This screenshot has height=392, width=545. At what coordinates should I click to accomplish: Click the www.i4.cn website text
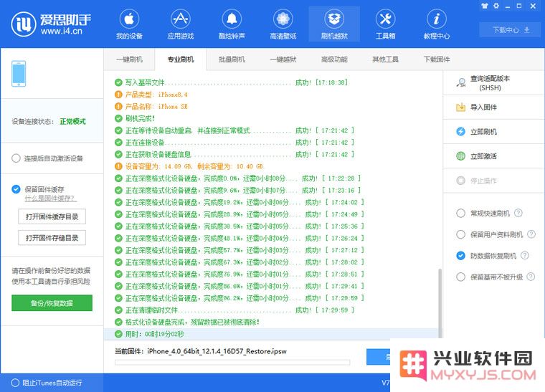tap(62, 32)
